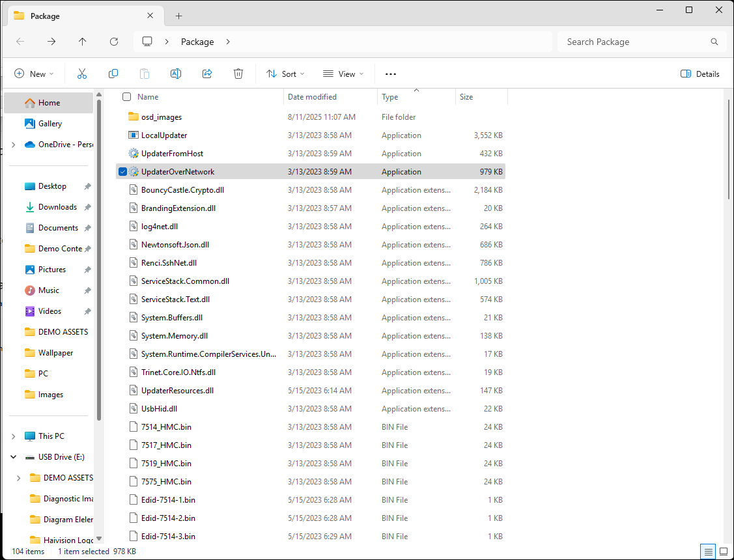Toggle the Details pane
This screenshot has height=560, width=734.
coord(700,74)
